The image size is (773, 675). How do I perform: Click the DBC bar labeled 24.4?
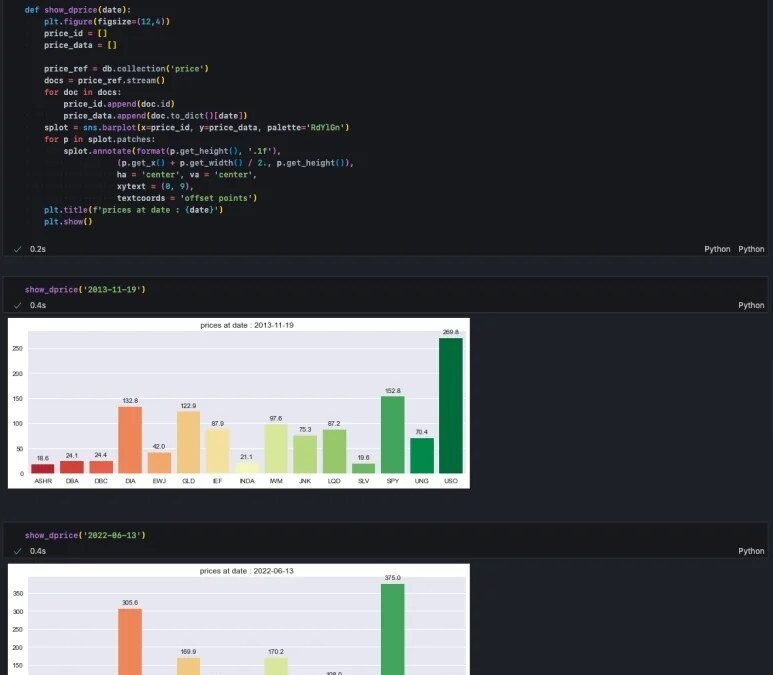pos(101,467)
